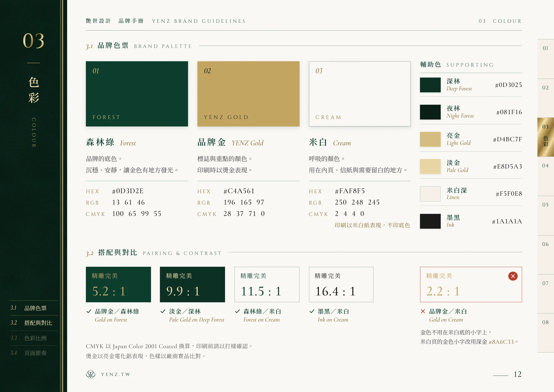This screenshot has height=392, width=554.
Task: Open section 3.2 搭配與對比 in sidebar
Action: click(x=34, y=323)
